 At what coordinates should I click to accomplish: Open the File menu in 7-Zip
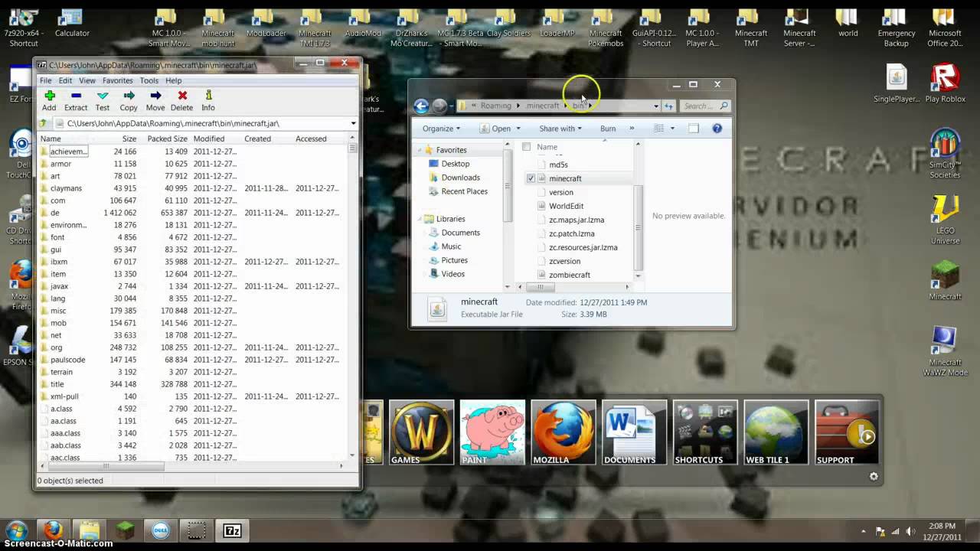(46, 80)
